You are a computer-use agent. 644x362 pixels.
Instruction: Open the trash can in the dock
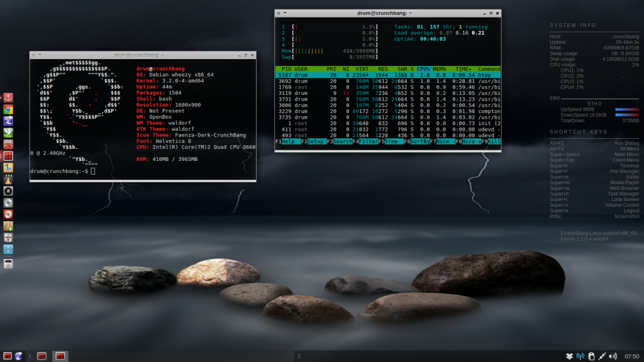tap(9, 264)
